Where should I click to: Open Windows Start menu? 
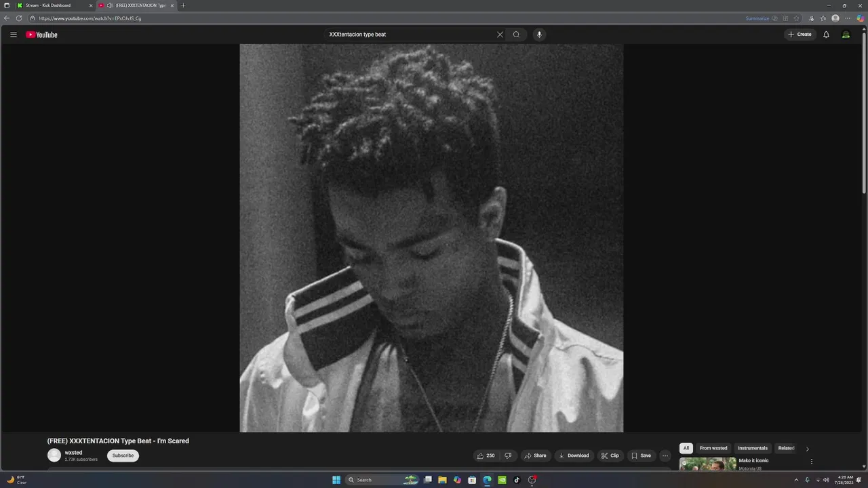(336, 480)
